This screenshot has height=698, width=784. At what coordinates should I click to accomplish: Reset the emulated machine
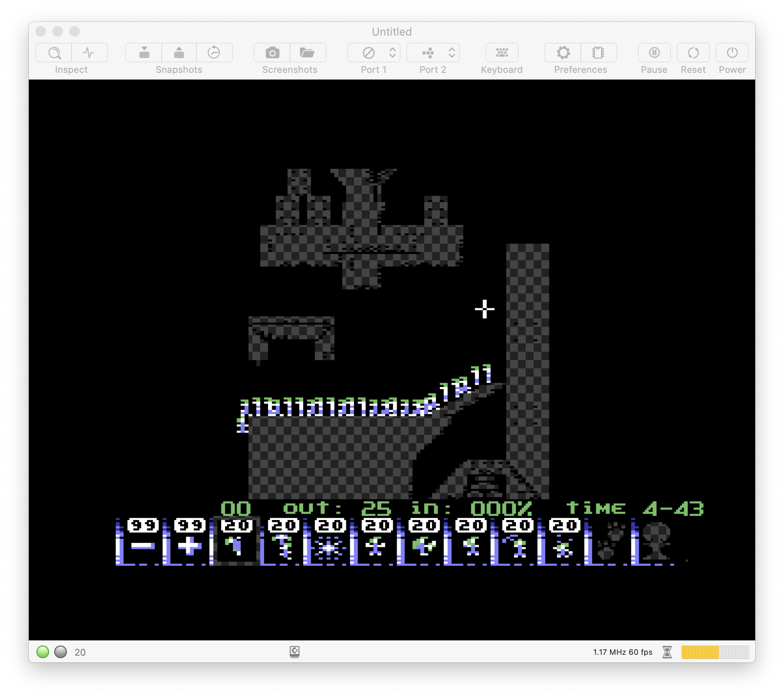(693, 53)
